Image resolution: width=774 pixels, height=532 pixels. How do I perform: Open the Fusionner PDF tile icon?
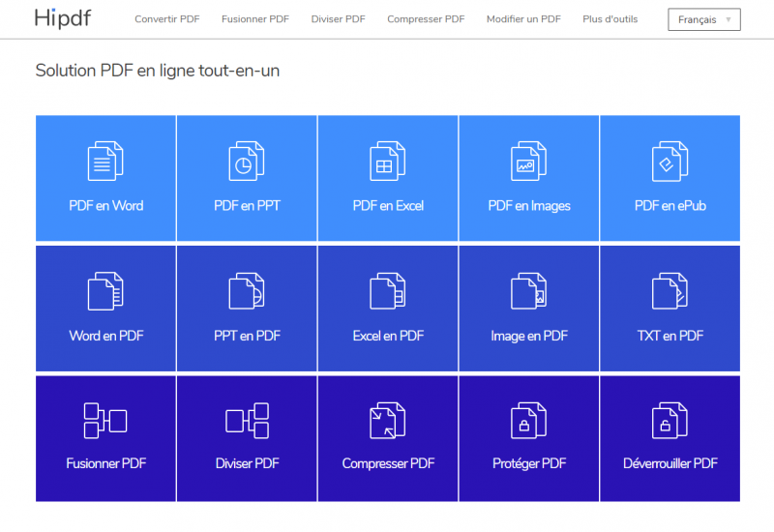105,421
